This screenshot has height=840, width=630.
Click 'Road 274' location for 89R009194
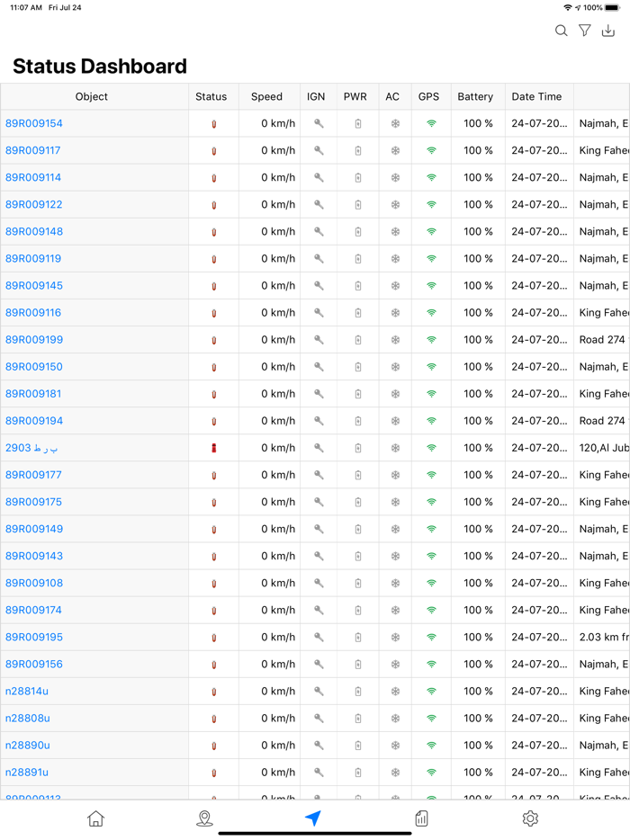tap(602, 421)
